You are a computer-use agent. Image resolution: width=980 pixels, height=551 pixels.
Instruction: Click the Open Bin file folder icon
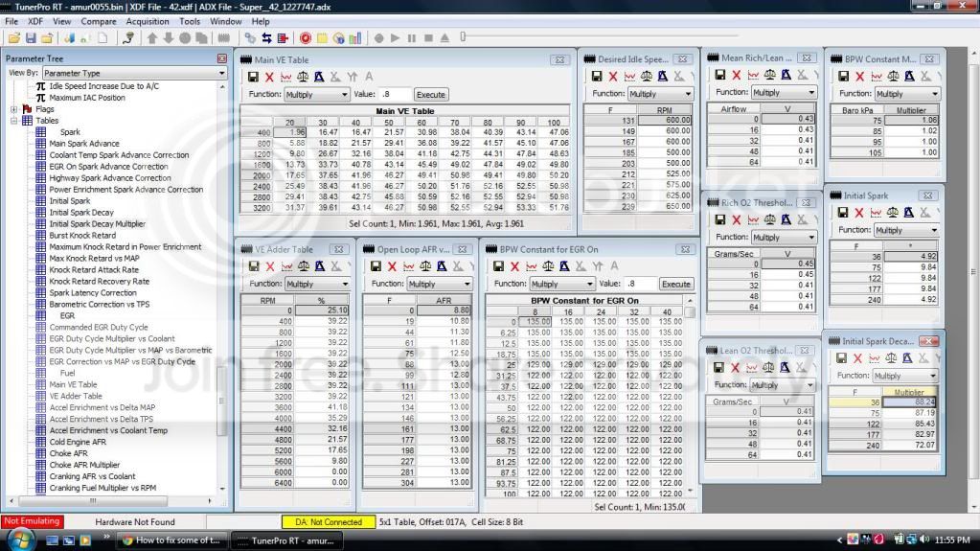click(13, 38)
